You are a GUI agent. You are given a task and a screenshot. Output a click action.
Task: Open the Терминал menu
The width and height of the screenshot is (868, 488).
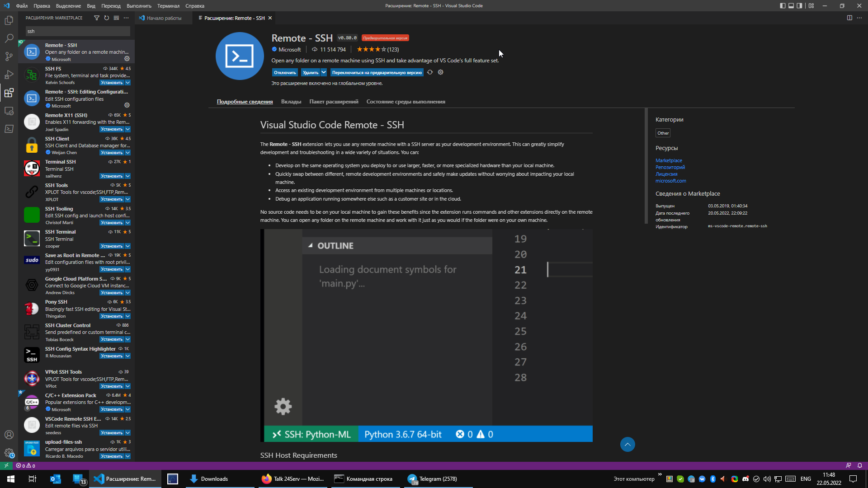click(168, 6)
